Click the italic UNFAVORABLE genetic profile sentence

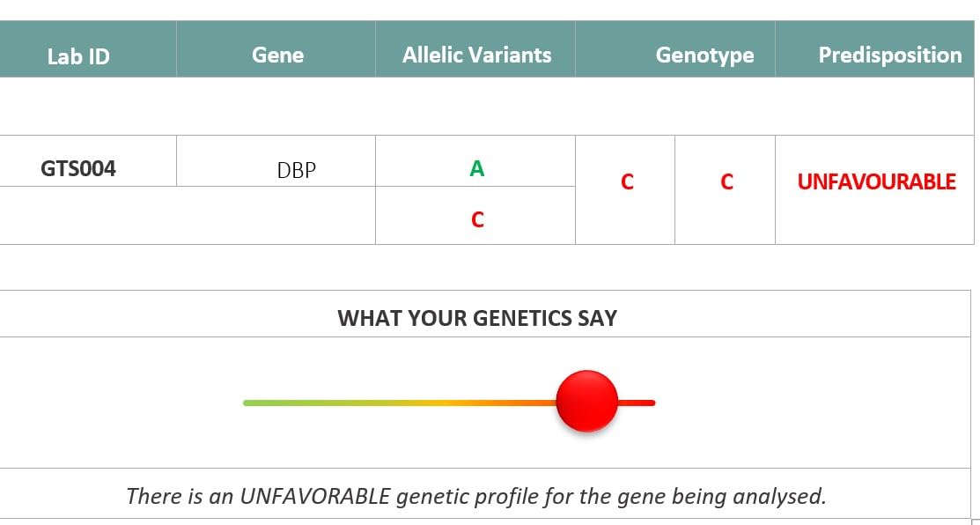(476, 496)
